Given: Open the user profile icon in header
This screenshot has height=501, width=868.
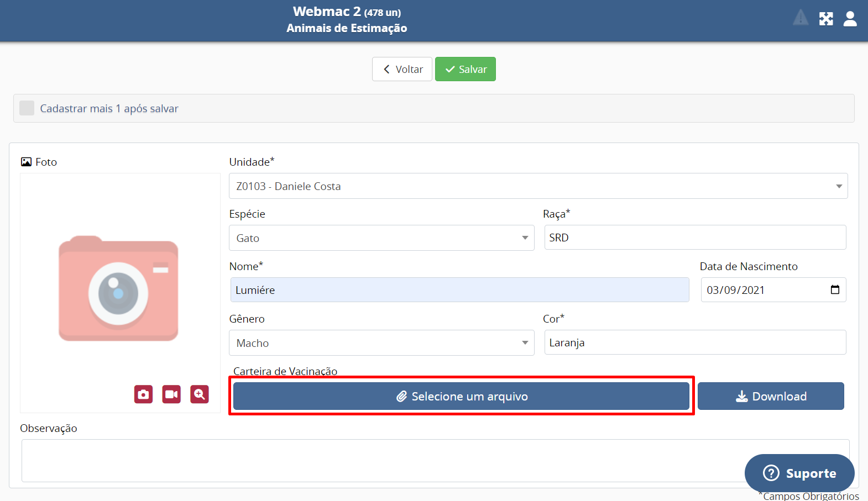Looking at the screenshot, I should (850, 19).
